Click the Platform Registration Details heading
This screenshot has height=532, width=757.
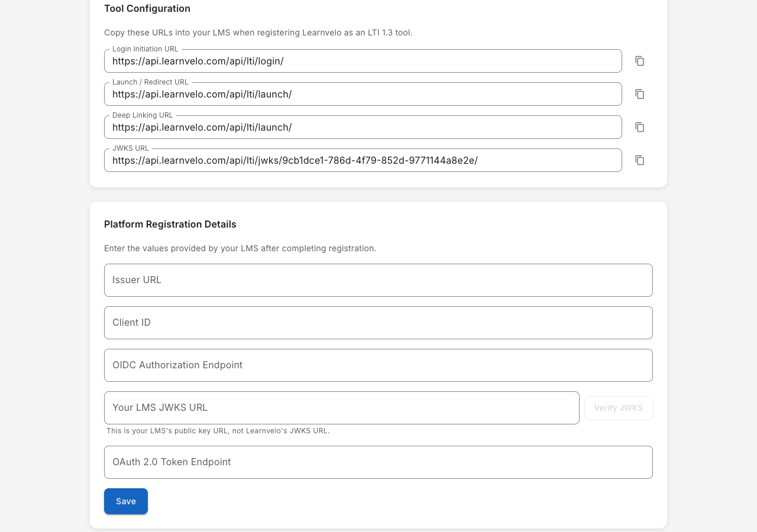coord(170,225)
